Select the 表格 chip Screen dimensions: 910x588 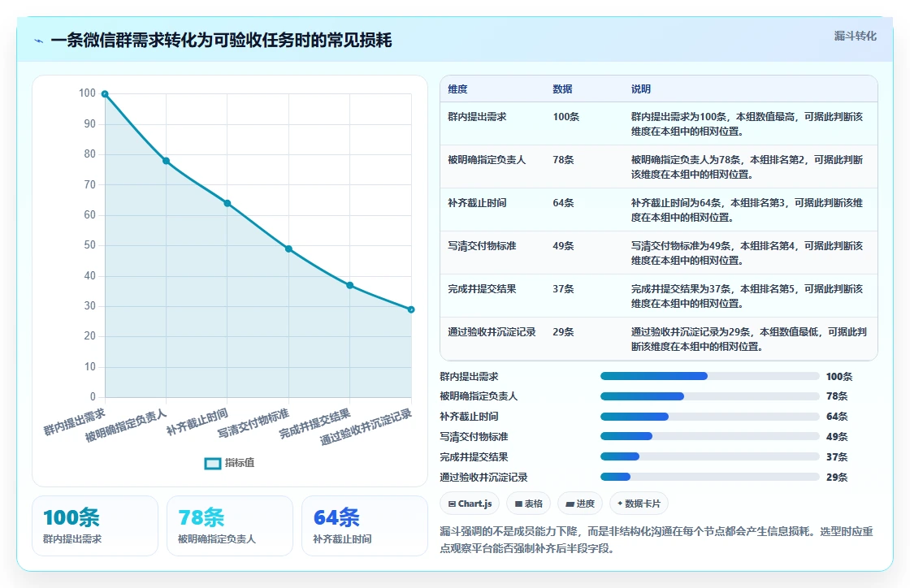(529, 504)
